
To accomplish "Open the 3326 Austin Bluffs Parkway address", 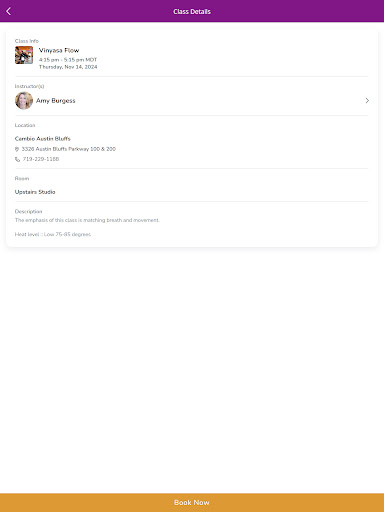I will point(69,149).
